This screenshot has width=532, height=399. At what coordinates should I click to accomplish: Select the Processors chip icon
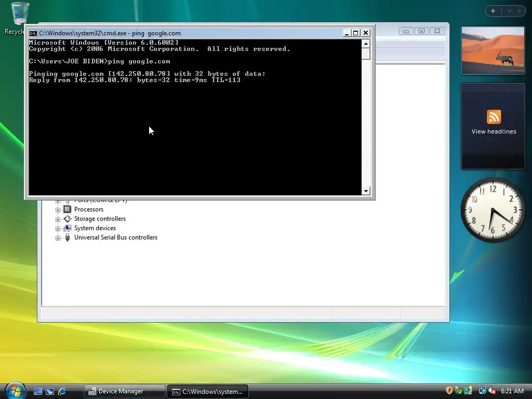pyautogui.click(x=68, y=209)
